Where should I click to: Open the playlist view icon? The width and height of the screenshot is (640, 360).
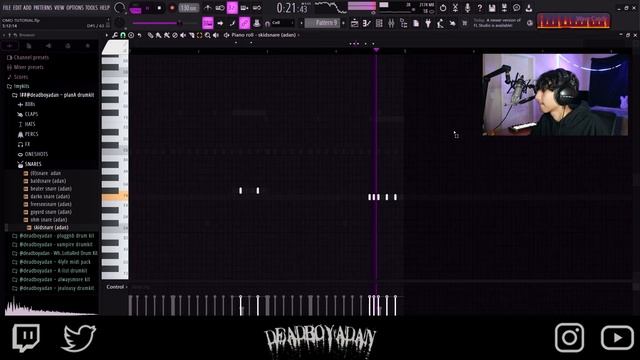(x=354, y=24)
